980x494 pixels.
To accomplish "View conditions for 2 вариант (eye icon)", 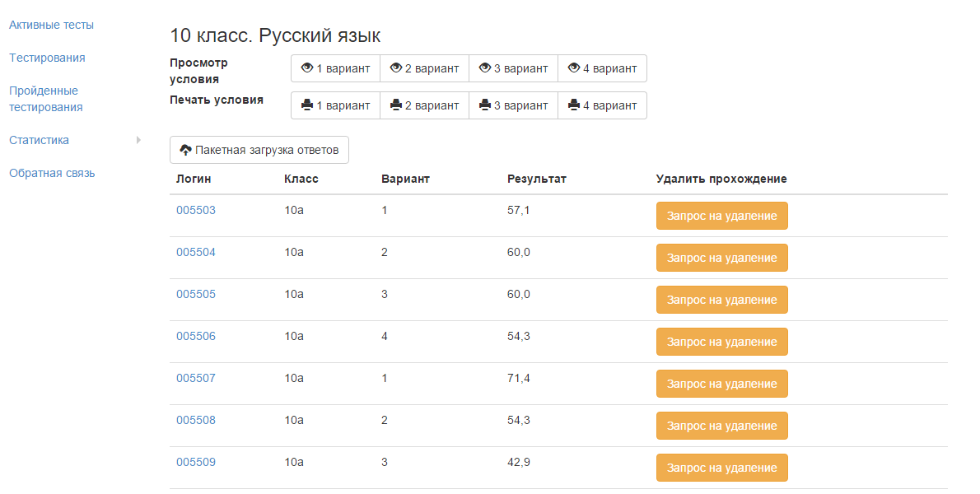I will tap(424, 68).
